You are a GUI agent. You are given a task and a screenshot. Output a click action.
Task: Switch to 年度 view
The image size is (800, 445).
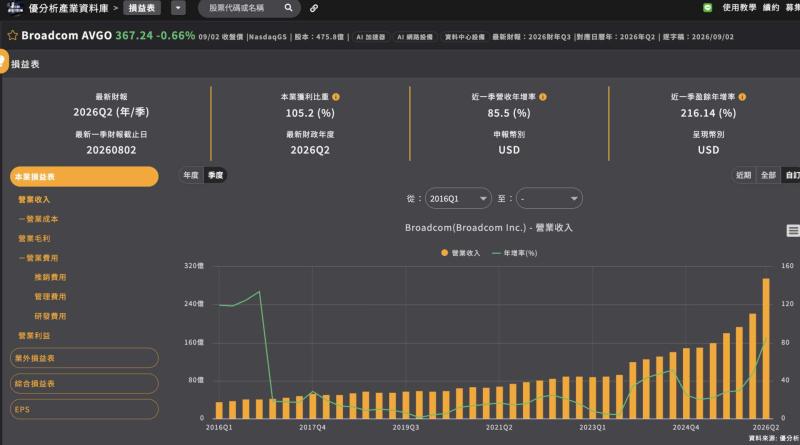191,175
